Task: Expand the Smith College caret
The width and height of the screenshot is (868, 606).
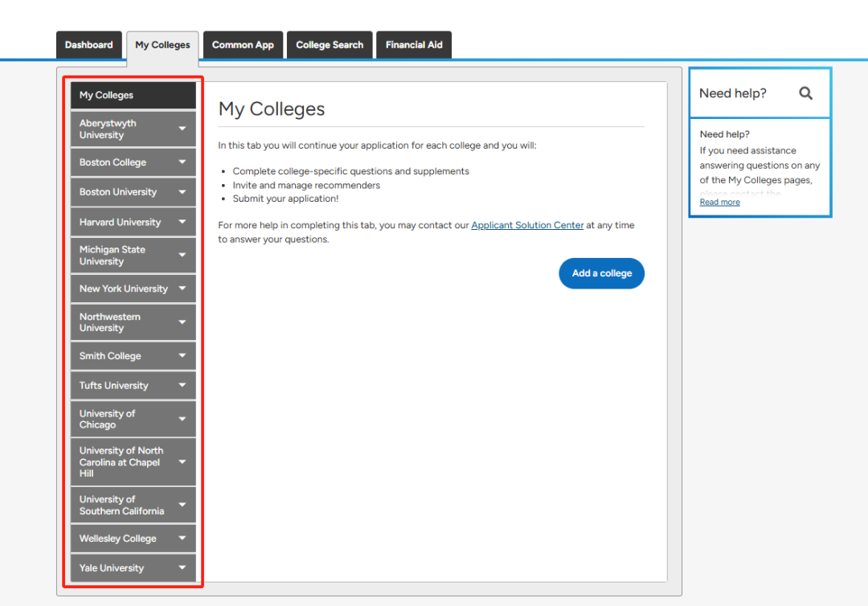Action: (182, 356)
